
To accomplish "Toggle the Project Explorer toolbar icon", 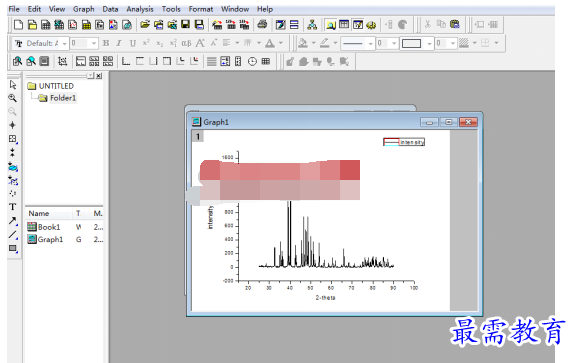I will [x=331, y=25].
